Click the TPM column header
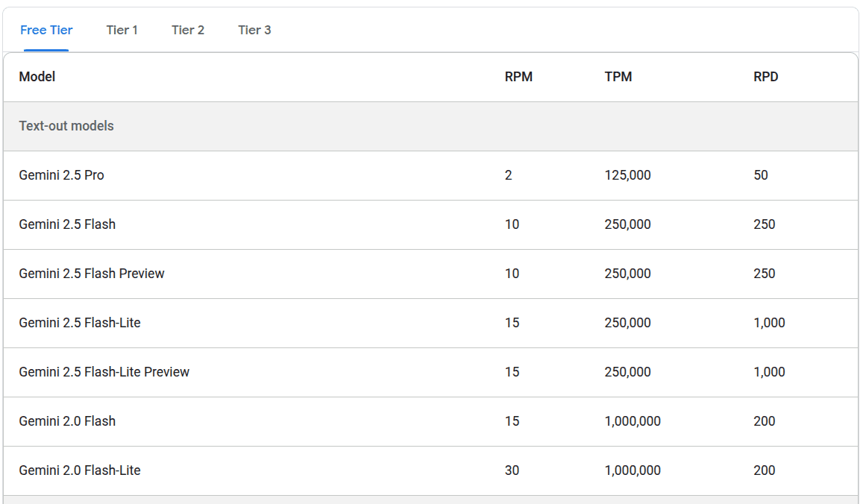Viewport: 866px width, 504px height. coord(618,77)
